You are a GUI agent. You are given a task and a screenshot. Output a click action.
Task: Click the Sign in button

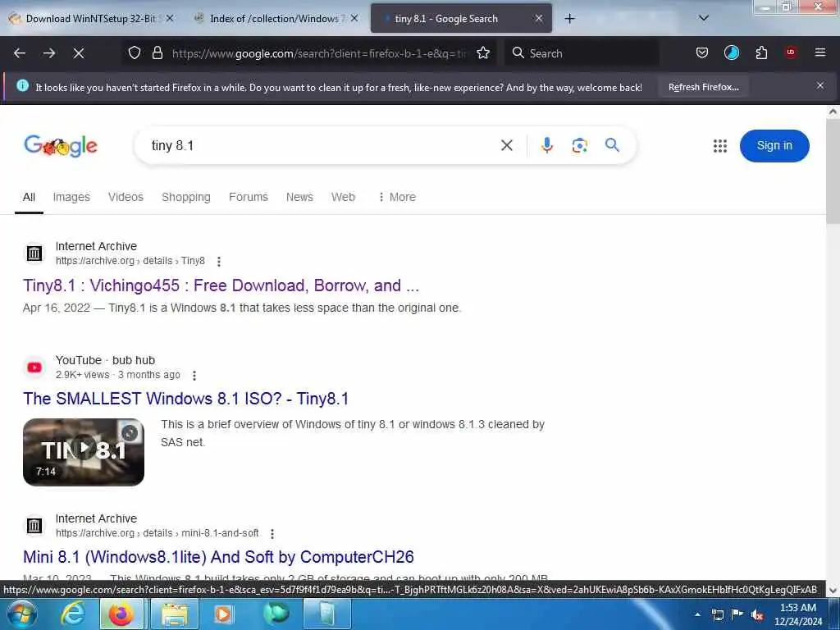[774, 146]
